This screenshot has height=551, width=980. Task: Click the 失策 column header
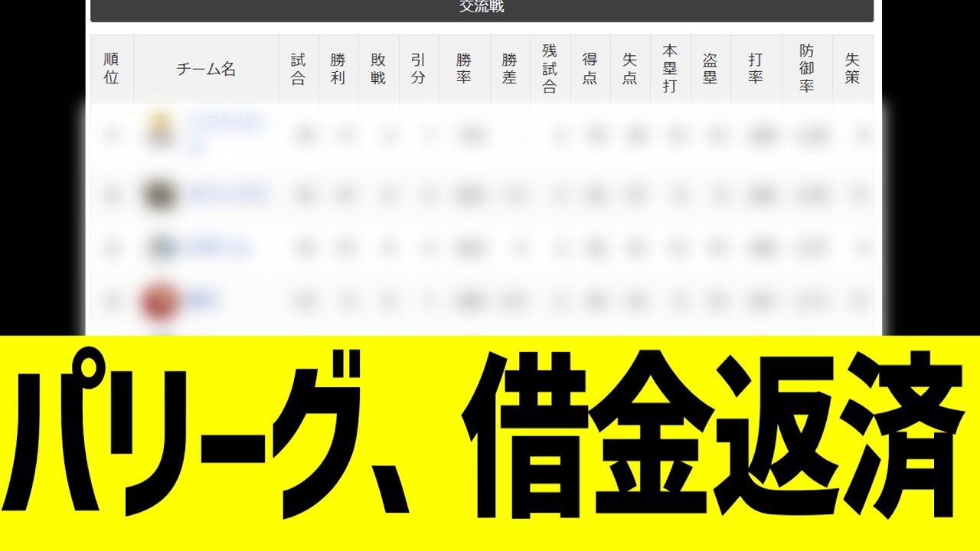coord(853,69)
